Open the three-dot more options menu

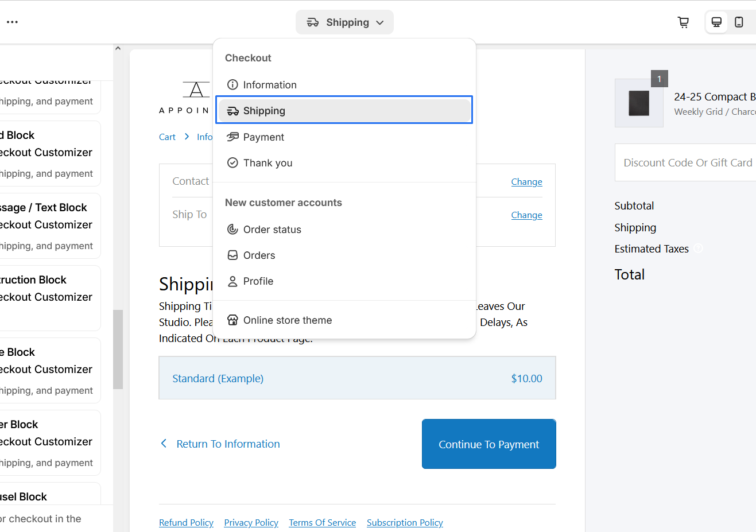(12, 22)
